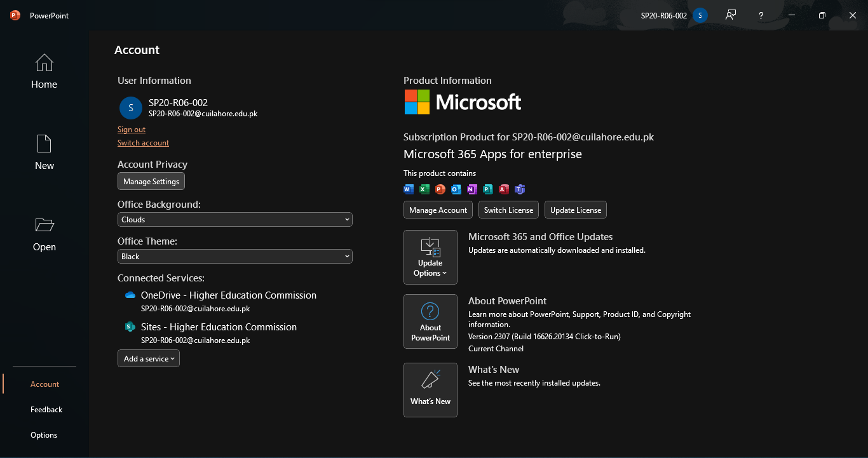This screenshot has width=868, height=458.
Task: Click the Outlook app icon
Action: (456, 189)
